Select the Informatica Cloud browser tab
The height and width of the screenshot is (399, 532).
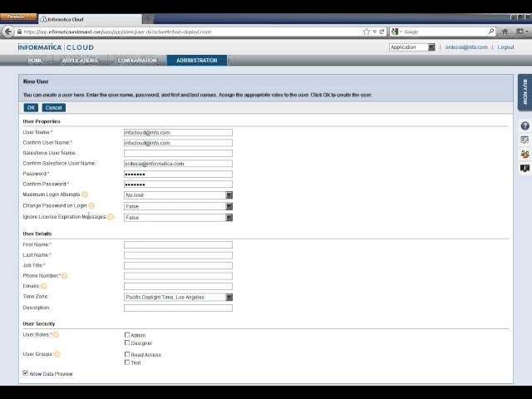(90, 19)
